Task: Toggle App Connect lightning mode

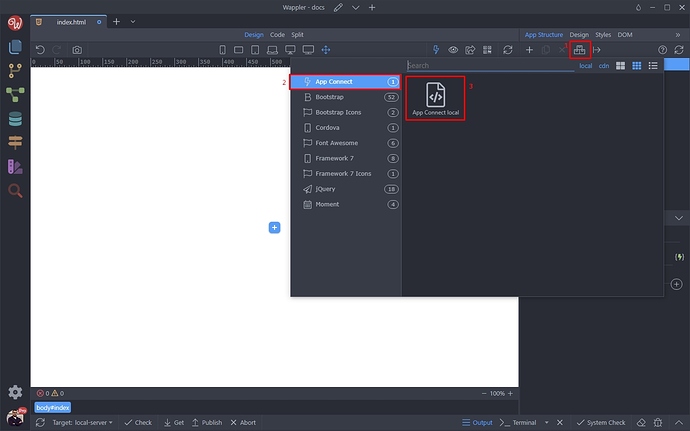Action: coord(436,50)
